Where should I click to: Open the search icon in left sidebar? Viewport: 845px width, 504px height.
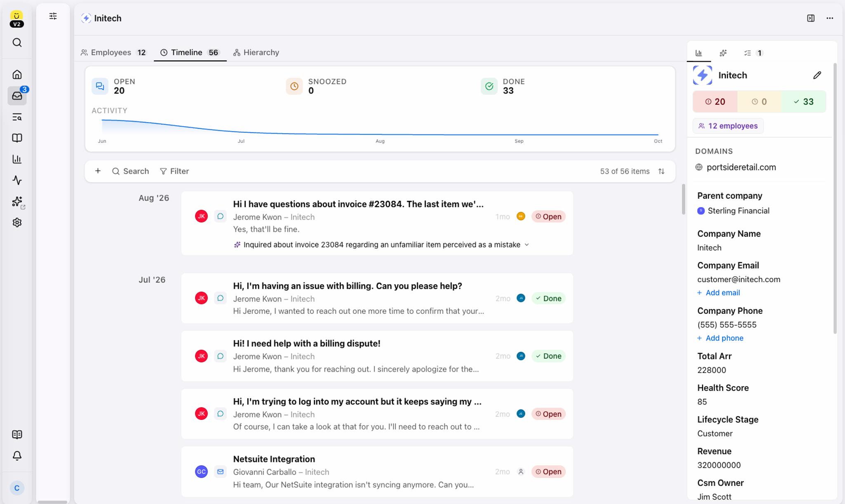(17, 42)
